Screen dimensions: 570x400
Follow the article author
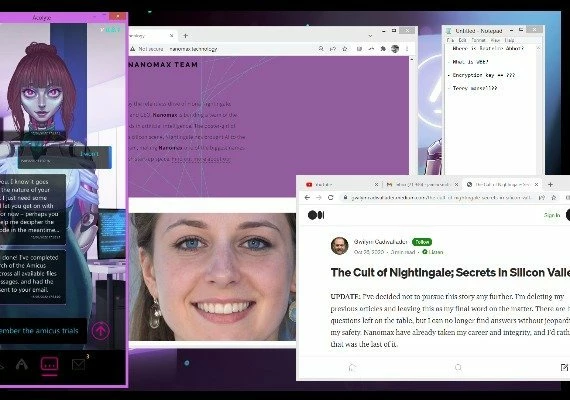(422, 242)
